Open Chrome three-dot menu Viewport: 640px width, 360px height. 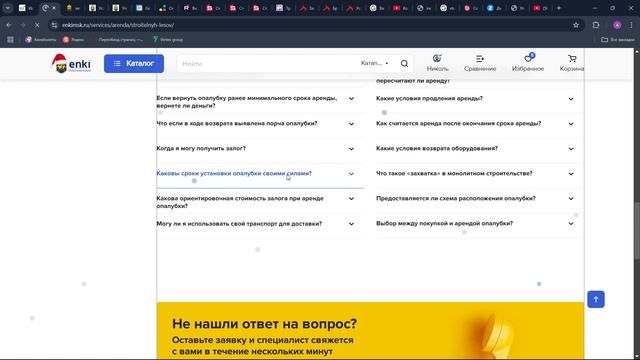point(631,25)
